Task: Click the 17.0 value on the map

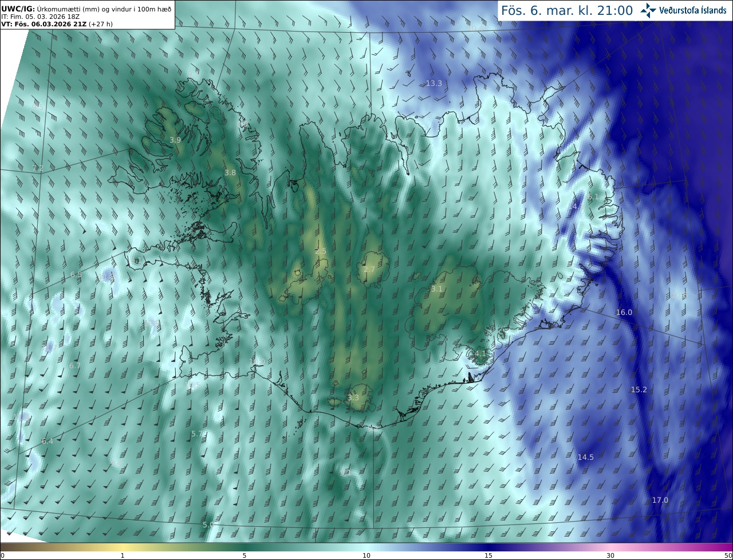Action: 660,500
